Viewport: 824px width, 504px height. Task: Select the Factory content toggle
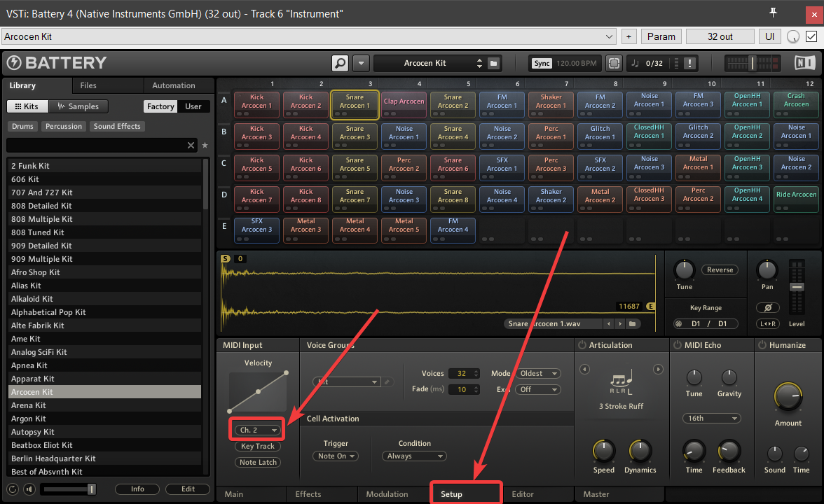160,106
